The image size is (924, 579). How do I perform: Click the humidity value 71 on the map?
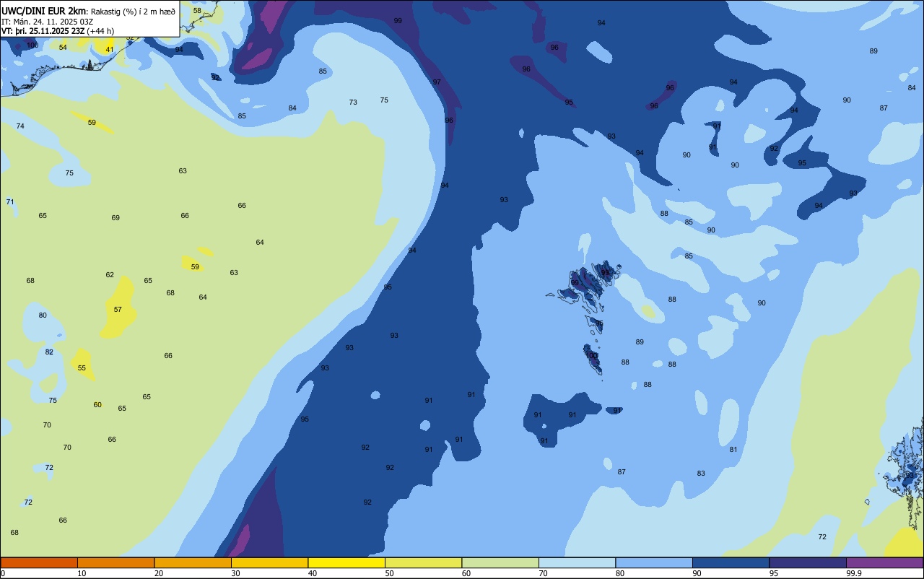(10, 202)
